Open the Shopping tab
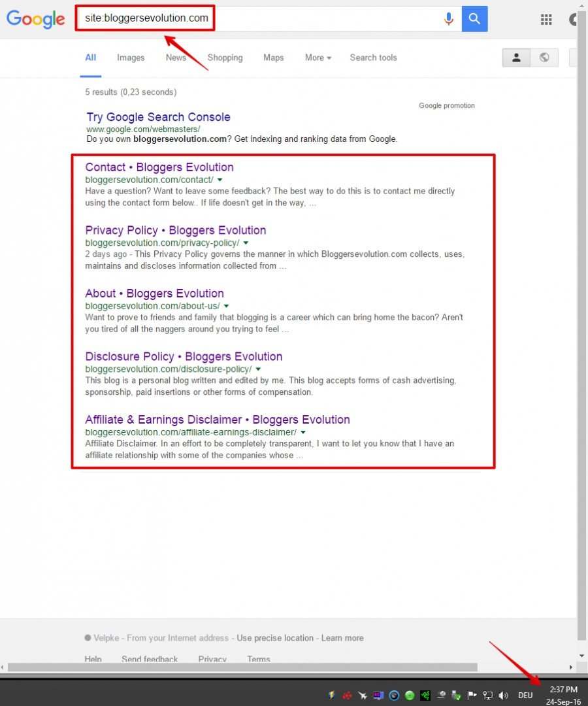The width and height of the screenshot is (588, 706). (x=225, y=58)
